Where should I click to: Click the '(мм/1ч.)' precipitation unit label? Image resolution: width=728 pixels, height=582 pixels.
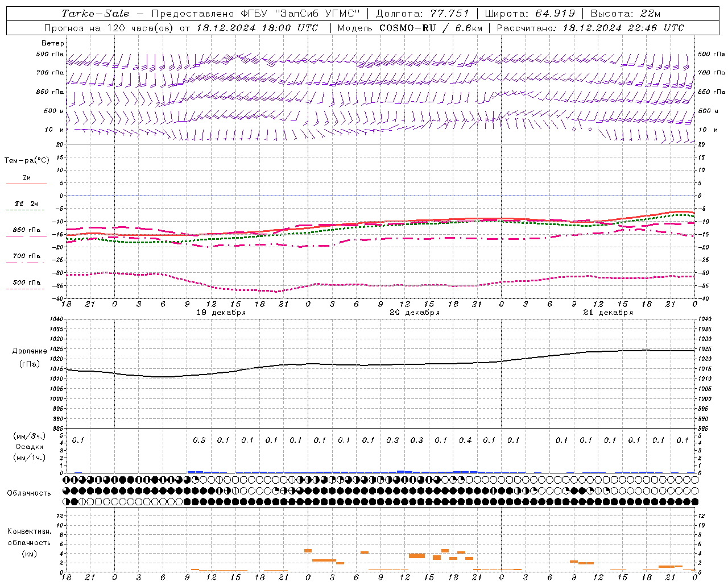pos(30,458)
